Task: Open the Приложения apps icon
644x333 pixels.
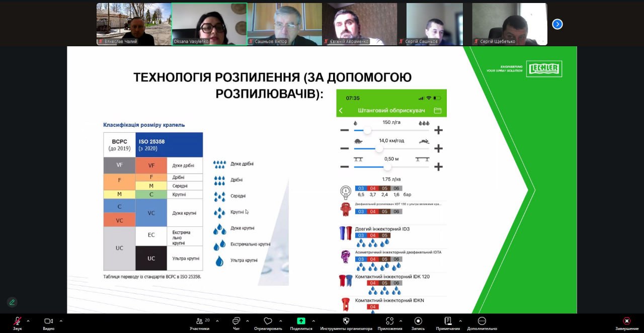Action: pyautogui.click(x=389, y=321)
